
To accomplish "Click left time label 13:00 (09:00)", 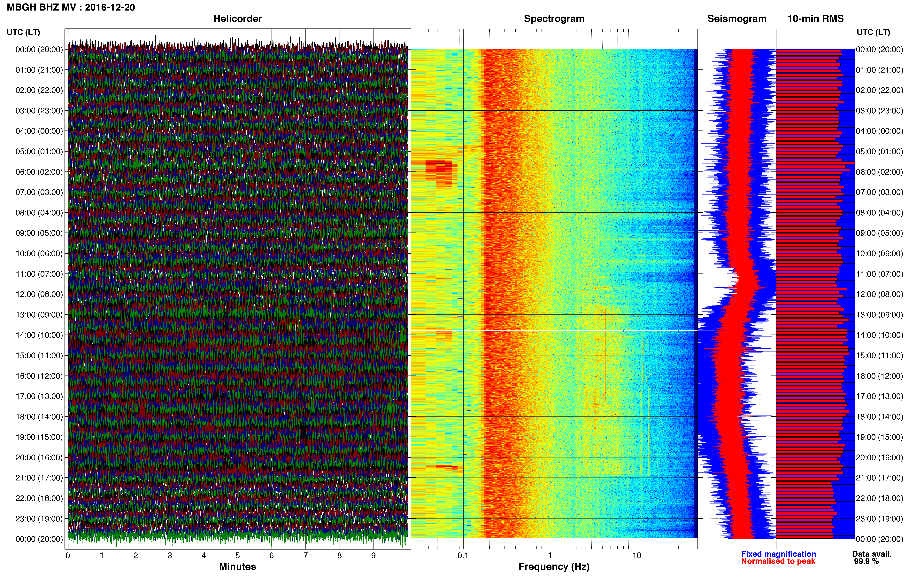I will pyautogui.click(x=39, y=315).
